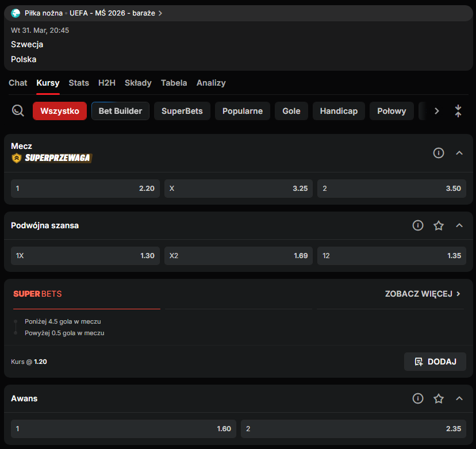Click the match date Wt 31. Mar, 20:45
Screen dimensions: 476x449
[40, 30]
